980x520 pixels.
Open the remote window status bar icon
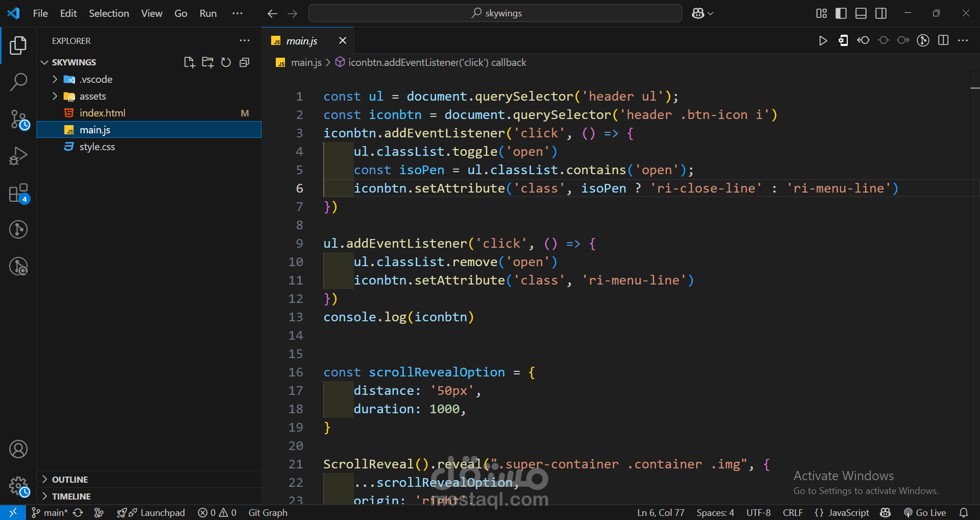pos(13,512)
